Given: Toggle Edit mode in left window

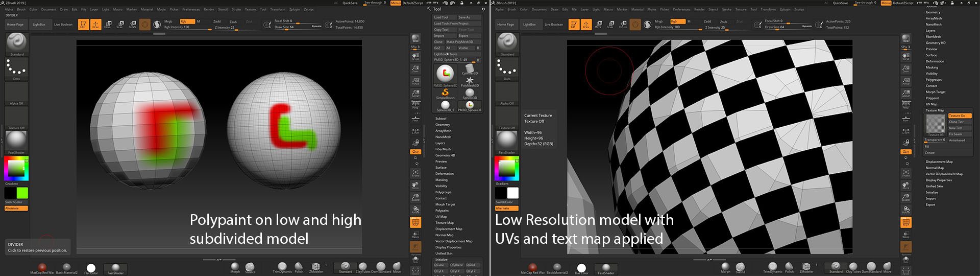Looking at the screenshot, I should click(83, 24).
